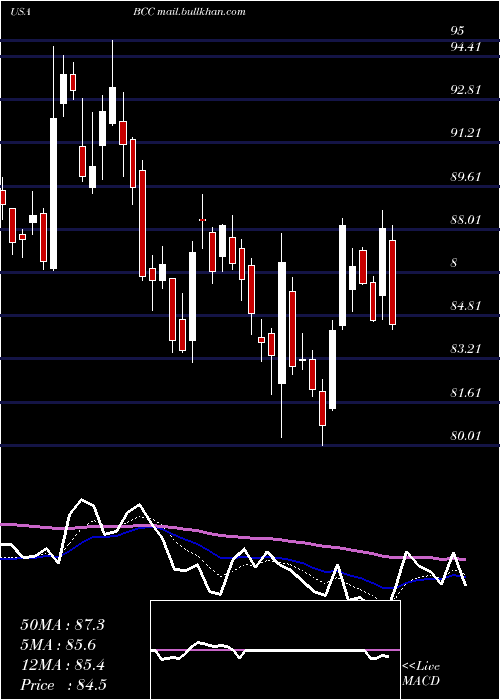Click the 83.21 price axis label
Image resolution: width=500 pixels, height=700 pixels.
coord(466,349)
